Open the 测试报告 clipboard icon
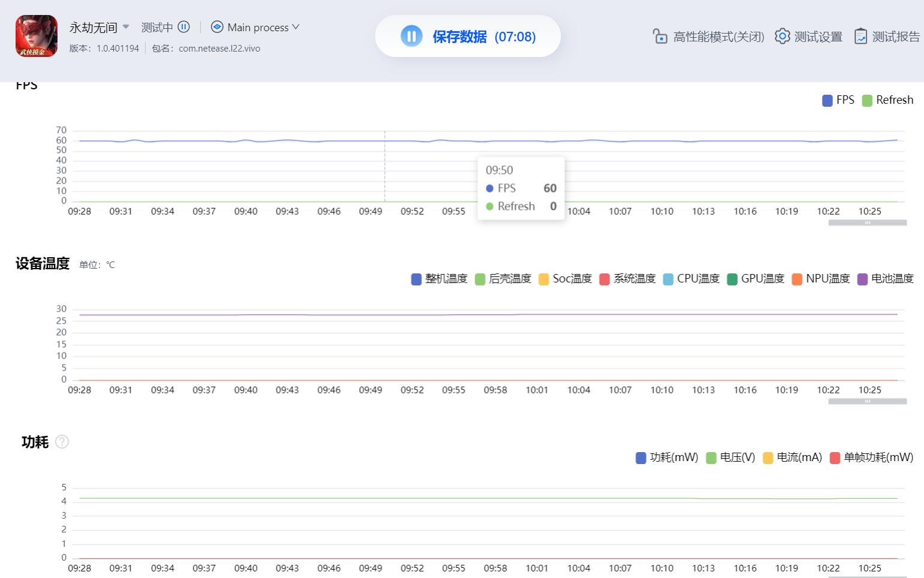The height and width of the screenshot is (578, 924). point(860,37)
